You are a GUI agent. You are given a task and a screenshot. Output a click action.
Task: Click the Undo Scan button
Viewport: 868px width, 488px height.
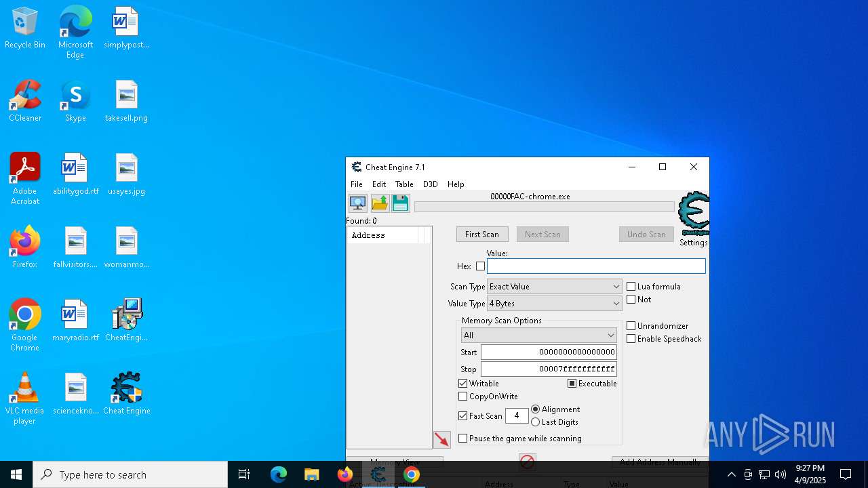click(x=646, y=235)
